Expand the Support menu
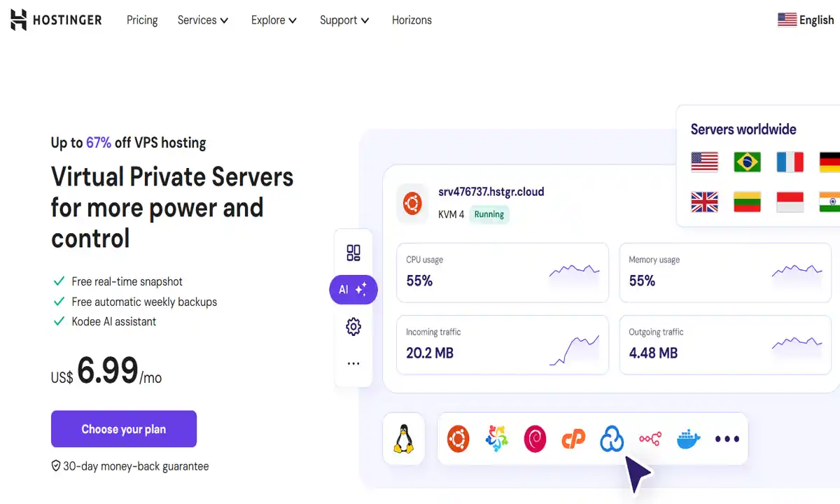Screen dimensions: 840x504 tap(344, 20)
